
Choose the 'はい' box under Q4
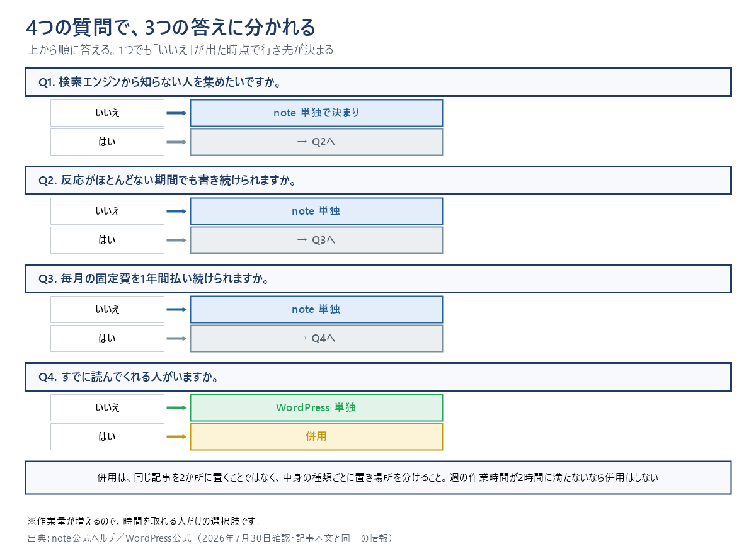pyautogui.click(x=107, y=436)
